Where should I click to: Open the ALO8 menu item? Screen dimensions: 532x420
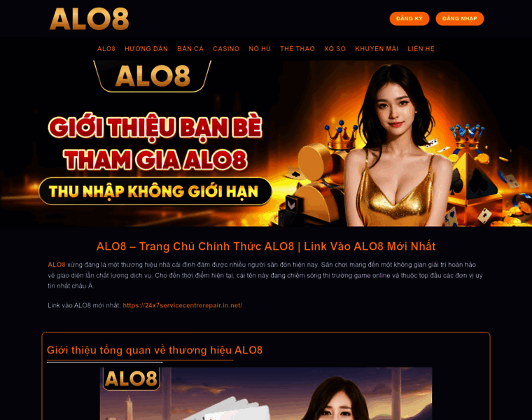pos(106,49)
